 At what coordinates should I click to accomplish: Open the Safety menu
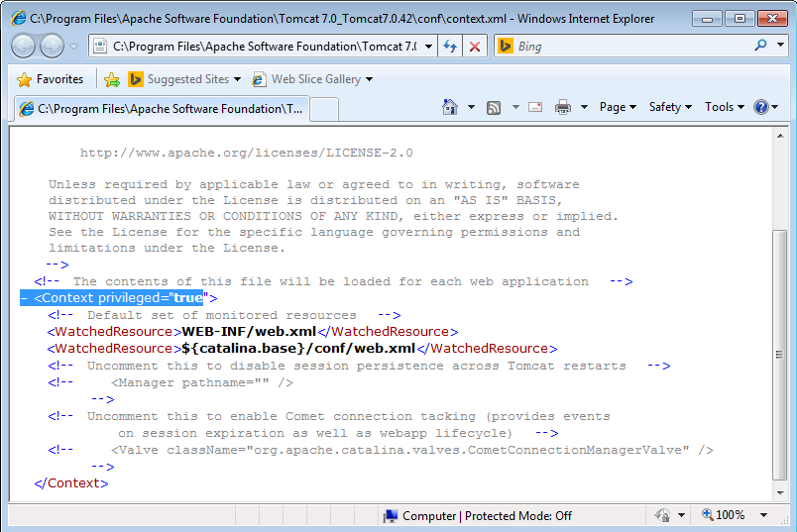click(x=670, y=107)
